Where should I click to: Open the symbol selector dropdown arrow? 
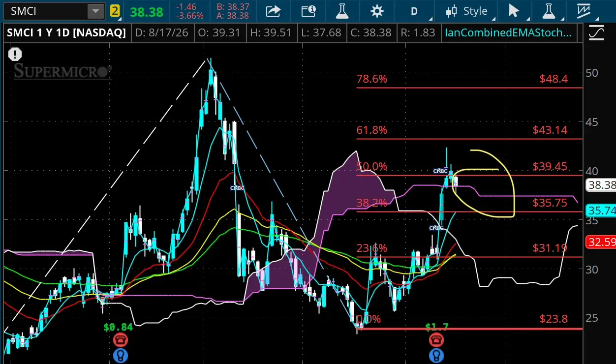(x=96, y=11)
